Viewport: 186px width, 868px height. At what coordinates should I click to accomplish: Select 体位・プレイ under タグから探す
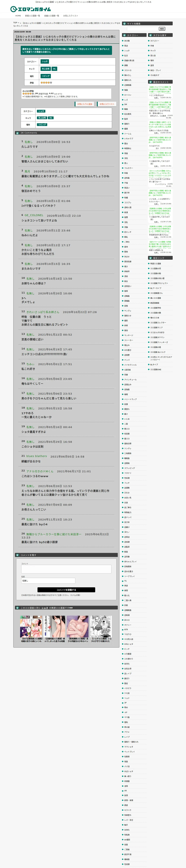coord(156,70)
